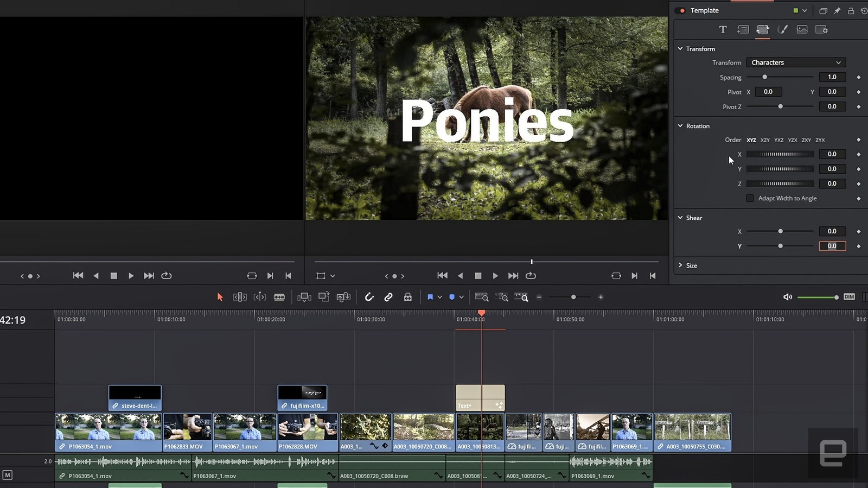Image resolution: width=868 pixels, height=488 pixels.
Task: Select the arrow Selection Mode tool
Action: pyautogui.click(x=220, y=297)
